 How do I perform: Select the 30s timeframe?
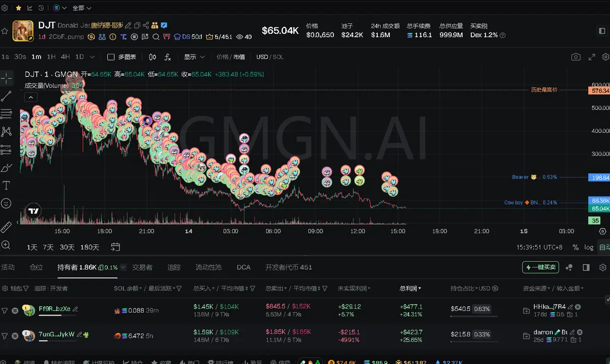pos(20,57)
